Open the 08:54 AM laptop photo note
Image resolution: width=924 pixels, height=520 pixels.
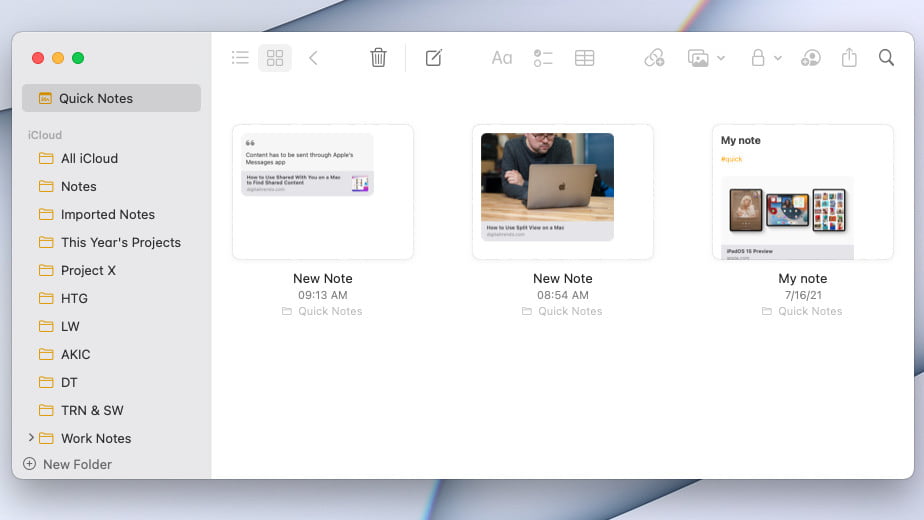[x=563, y=192]
